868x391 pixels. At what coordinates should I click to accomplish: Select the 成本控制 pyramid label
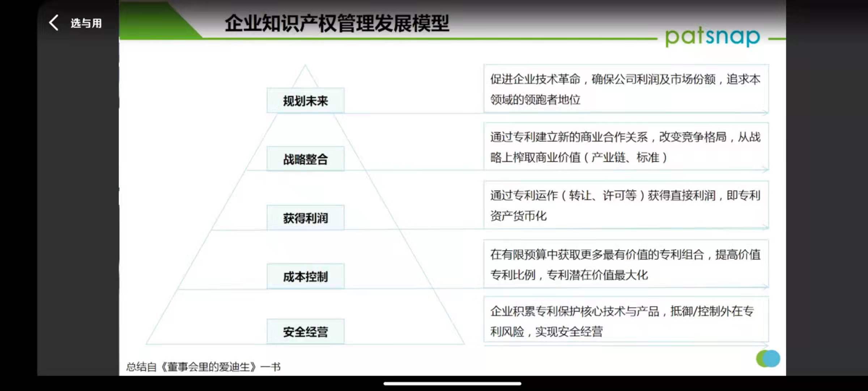pyautogui.click(x=305, y=277)
